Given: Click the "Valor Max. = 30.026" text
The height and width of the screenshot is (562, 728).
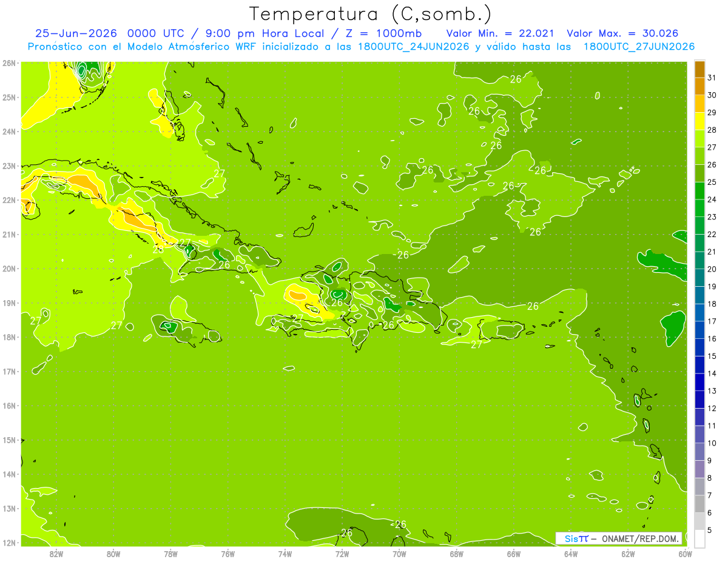Looking at the screenshot, I should point(622,33).
